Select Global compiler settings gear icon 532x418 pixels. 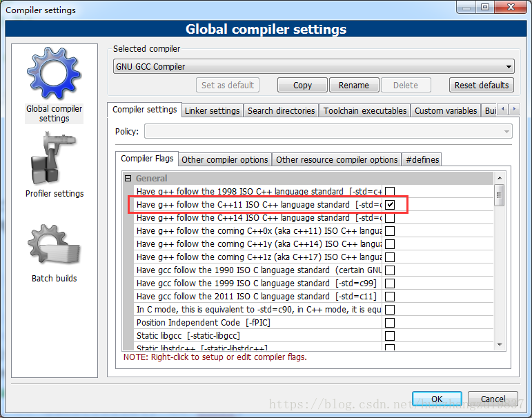click(x=54, y=73)
